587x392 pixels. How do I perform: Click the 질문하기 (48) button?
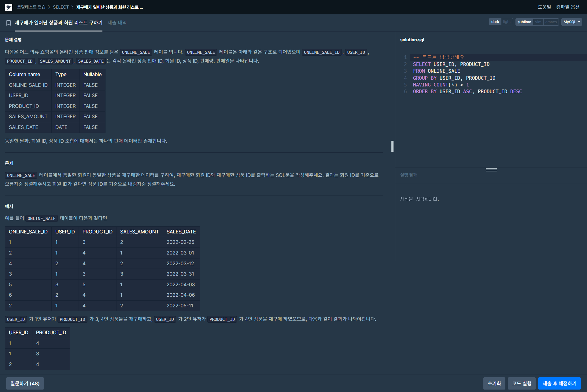(x=25, y=383)
